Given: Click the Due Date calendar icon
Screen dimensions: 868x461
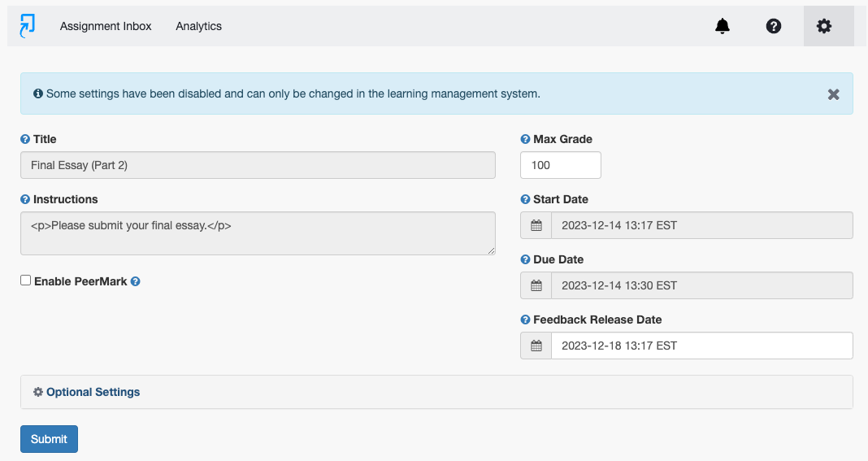Looking at the screenshot, I should click(x=536, y=285).
